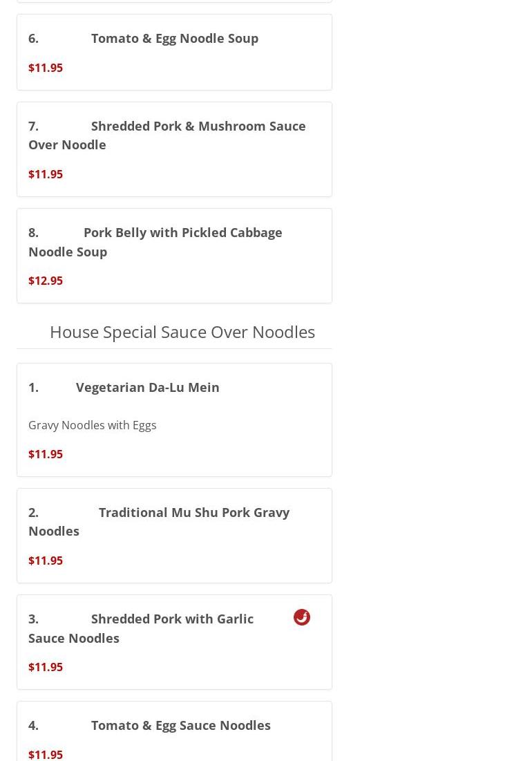This screenshot has width=532, height=761.
Task: Click the House Special Sauce Over Noodles heading
Action: pyautogui.click(x=182, y=332)
